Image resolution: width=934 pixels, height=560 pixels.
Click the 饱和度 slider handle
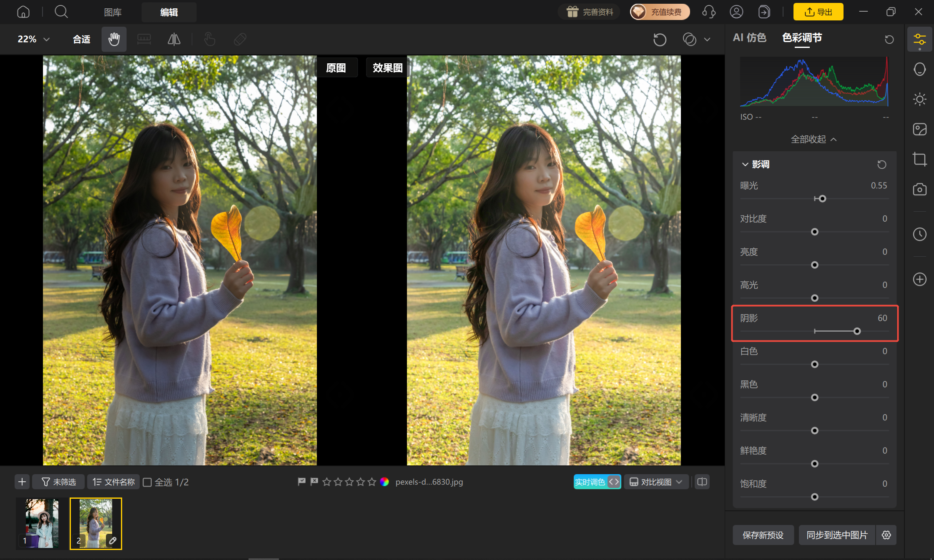pos(815,497)
